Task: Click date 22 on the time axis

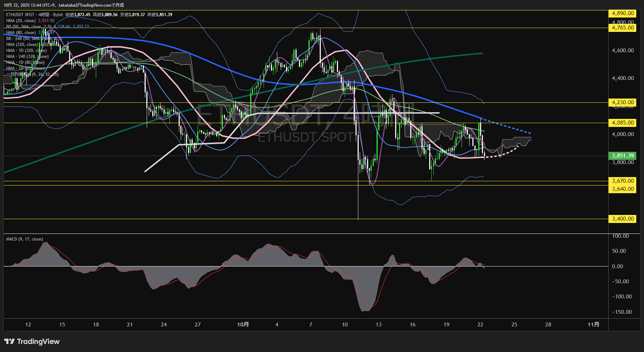Action: tap(480, 325)
